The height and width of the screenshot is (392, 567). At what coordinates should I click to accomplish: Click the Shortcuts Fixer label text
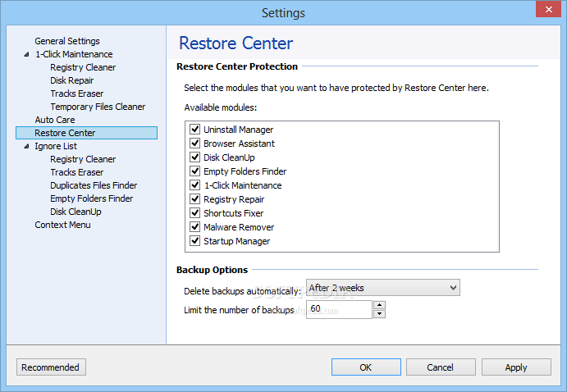click(234, 213)
